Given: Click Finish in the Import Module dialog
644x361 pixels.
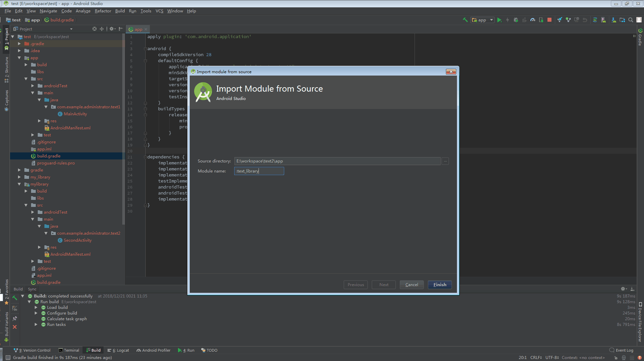Looking at the screenshot, I should tap(440, 284).
